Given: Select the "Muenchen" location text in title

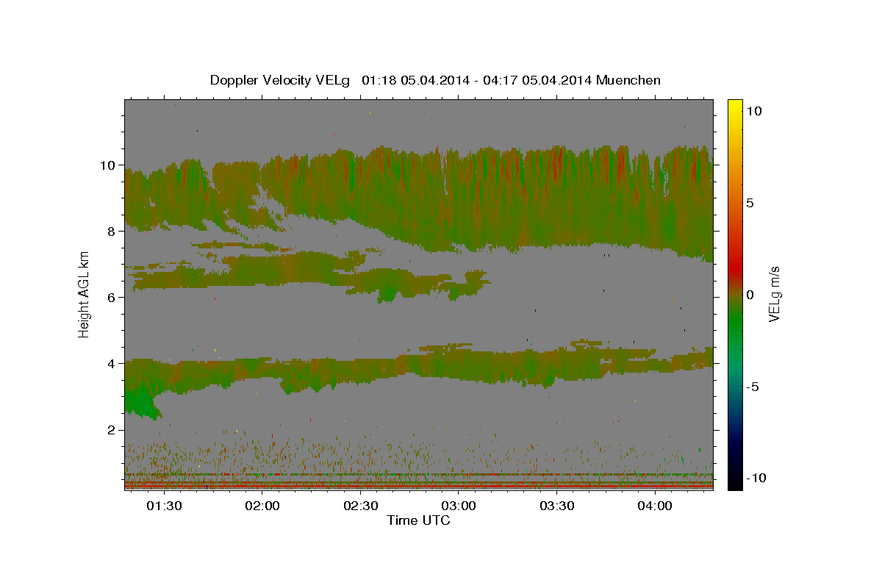Looking at the screenshot, I should pos(628,80).
